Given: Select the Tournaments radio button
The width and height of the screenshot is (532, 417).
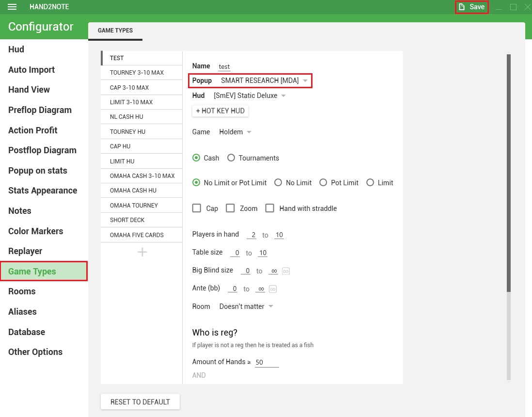Looking at the screenshot, I should (231, 158).
